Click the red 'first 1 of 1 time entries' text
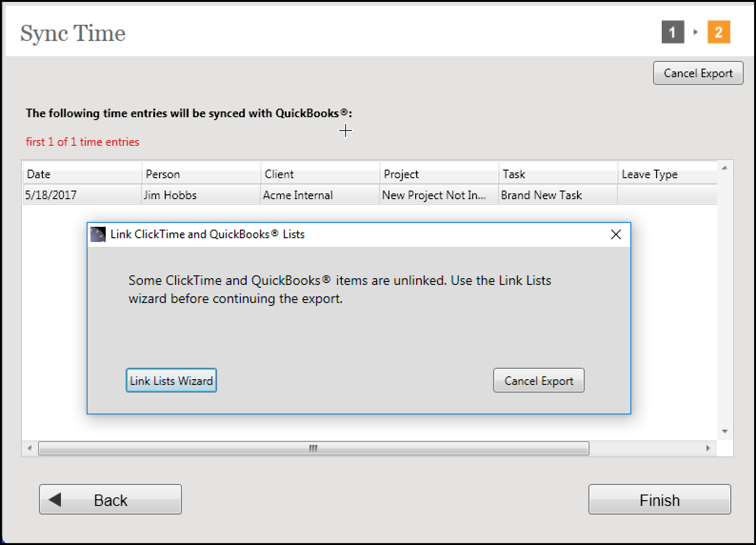 tap(82, 142)
